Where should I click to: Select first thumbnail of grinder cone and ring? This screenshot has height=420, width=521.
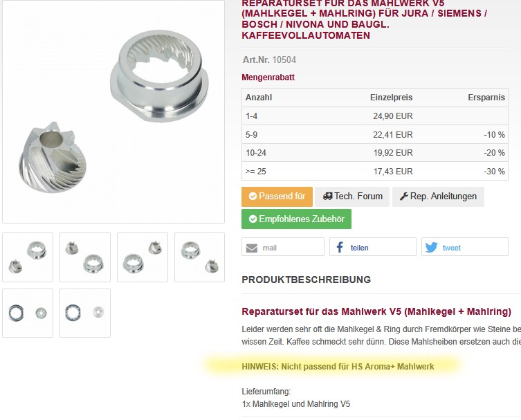point(28,257)
